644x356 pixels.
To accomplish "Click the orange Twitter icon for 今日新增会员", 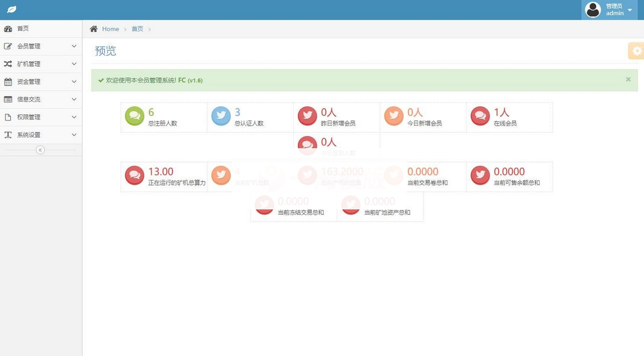I will [x=394, y=116].
